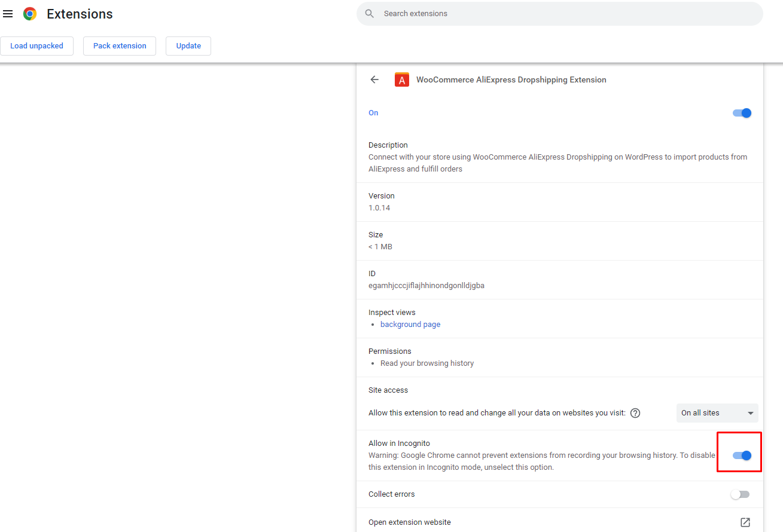The width and height of the screenshot is (783, 532).
Task: Click the Load unpacked button
Action: click(x=36, y=46)
